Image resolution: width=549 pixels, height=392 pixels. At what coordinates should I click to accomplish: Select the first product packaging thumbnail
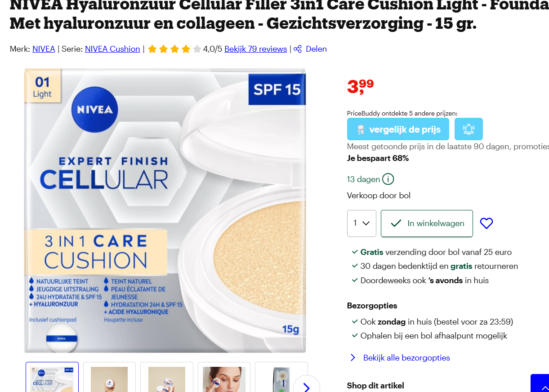(x=52, y=377)
